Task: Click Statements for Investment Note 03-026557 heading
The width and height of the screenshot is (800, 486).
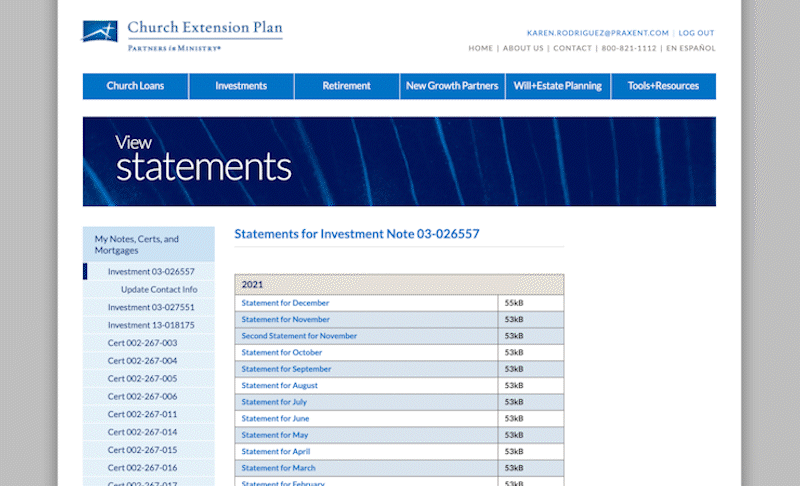Action: point(357,234)
